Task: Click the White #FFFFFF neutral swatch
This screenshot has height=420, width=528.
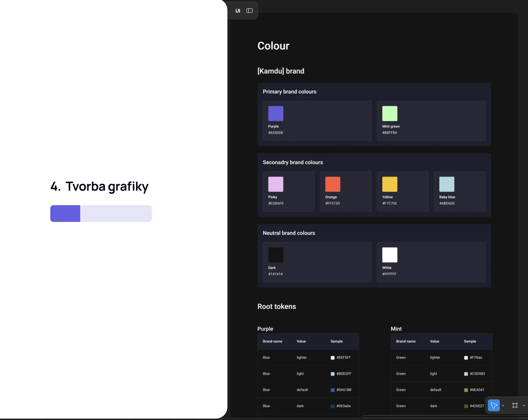Action: click(390, 255)
